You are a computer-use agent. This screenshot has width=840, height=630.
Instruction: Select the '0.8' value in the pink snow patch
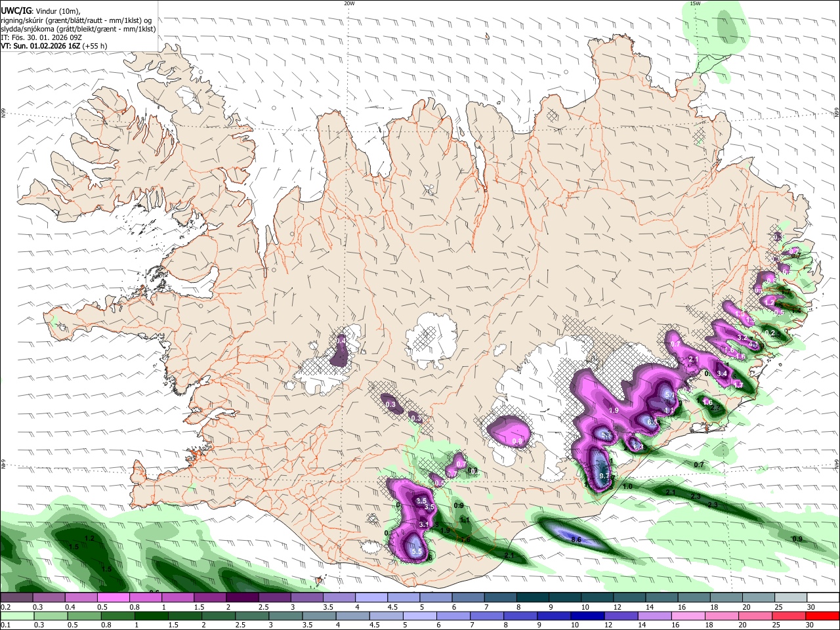(x=518, y=441)
